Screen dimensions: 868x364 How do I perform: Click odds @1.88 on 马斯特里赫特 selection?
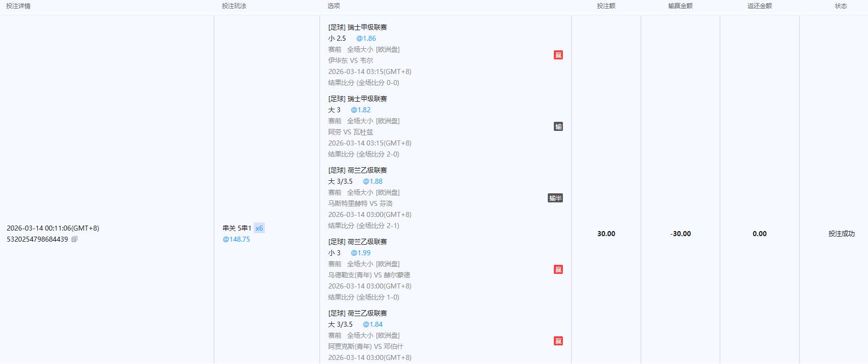[x=373, y=182]
